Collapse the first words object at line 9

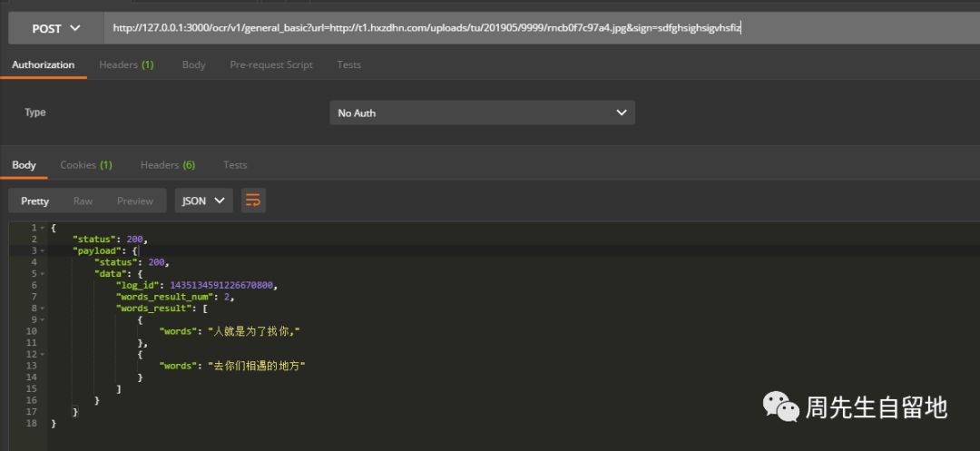(42, 319)
